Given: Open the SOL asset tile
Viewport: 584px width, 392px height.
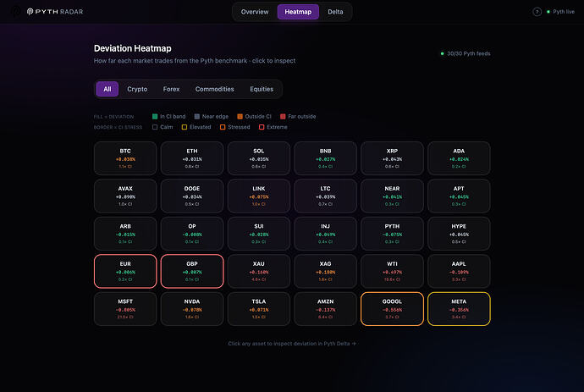Looking at the screenshot, I should (258, 158).
